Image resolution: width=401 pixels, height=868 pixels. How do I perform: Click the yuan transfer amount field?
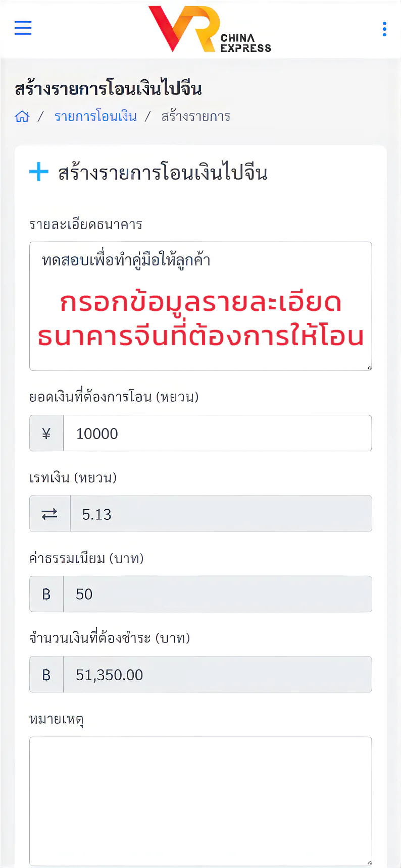point(217,433)
